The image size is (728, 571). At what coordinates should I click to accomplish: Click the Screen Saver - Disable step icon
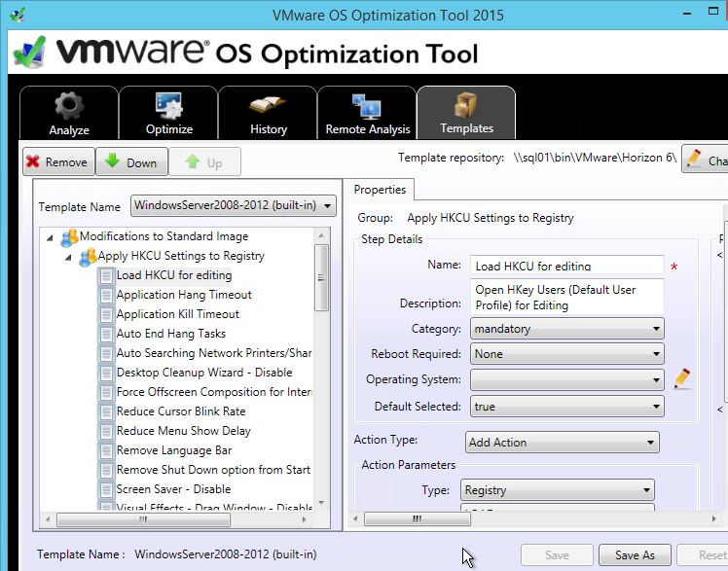[x=106, y=490]
